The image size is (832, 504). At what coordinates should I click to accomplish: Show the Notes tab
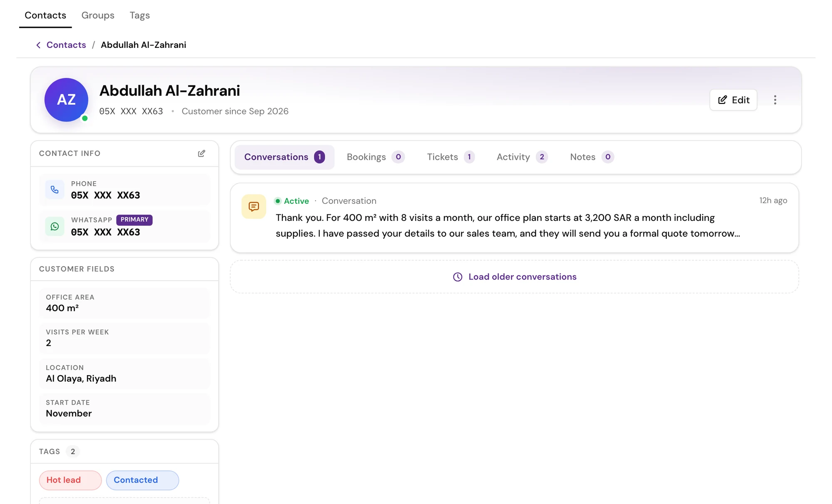point(592,157)
